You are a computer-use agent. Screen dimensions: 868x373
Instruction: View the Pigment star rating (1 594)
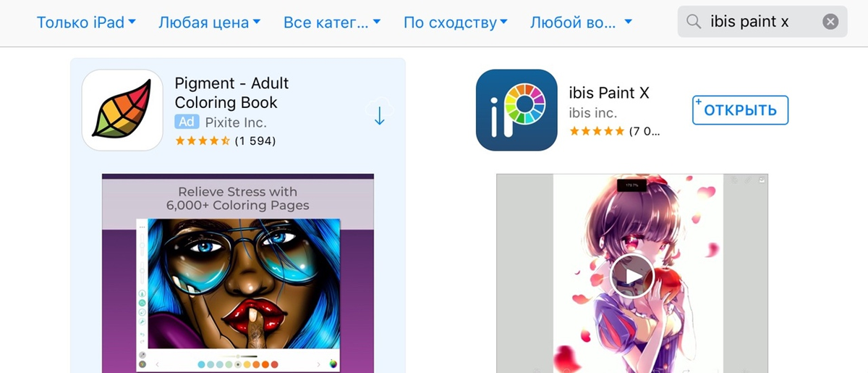[x=225, y=141]
